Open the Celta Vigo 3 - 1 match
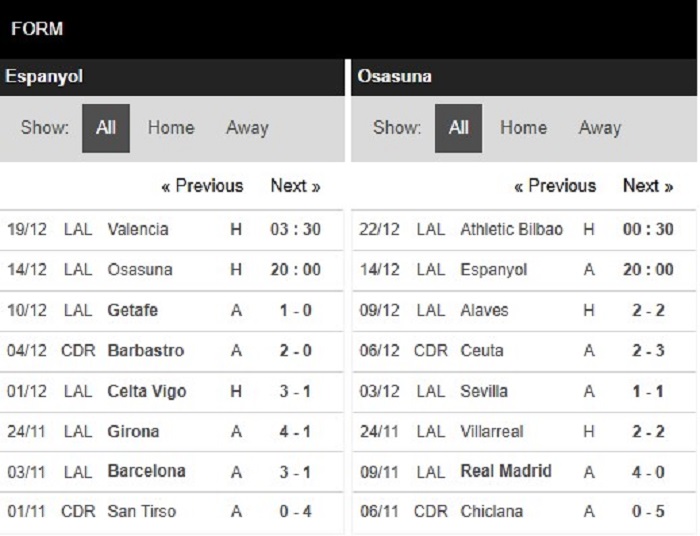 (171, 391)
